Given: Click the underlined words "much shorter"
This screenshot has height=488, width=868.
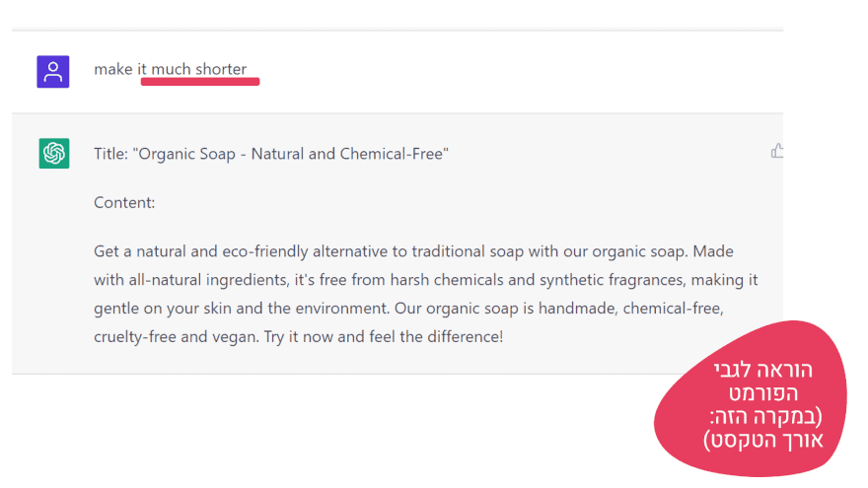Looking at the screenshot, I should (199, 69).
